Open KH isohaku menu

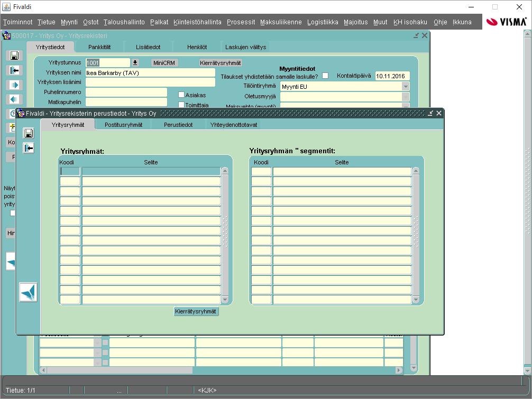click(410, 22)
